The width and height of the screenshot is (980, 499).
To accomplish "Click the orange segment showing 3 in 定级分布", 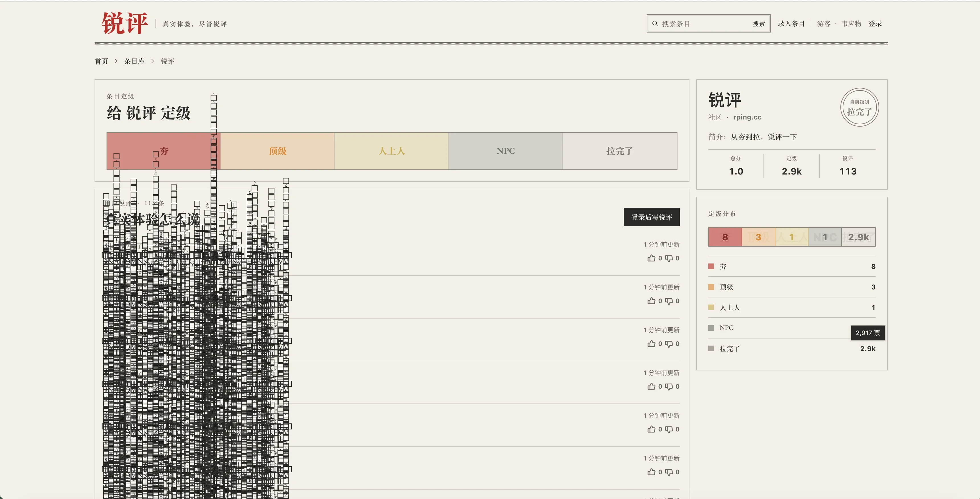I will 758,237.
